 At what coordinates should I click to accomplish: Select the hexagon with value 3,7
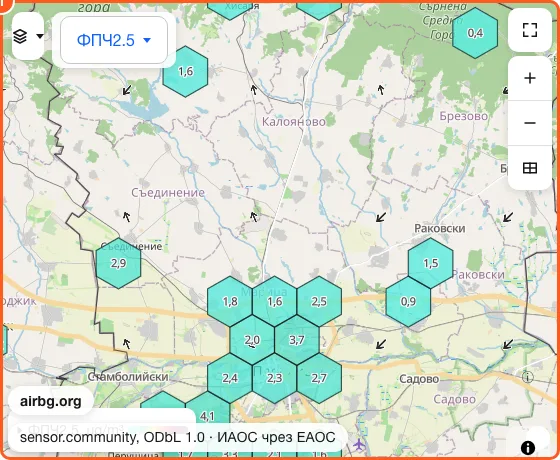(297, 340)
